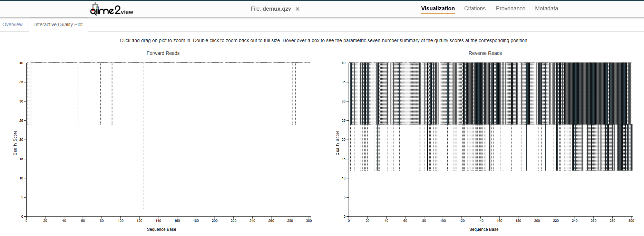Screen dimensions: 644x236
Task: Click the dotted box near base 55 in Forward Reads
Action: point(78,94)
